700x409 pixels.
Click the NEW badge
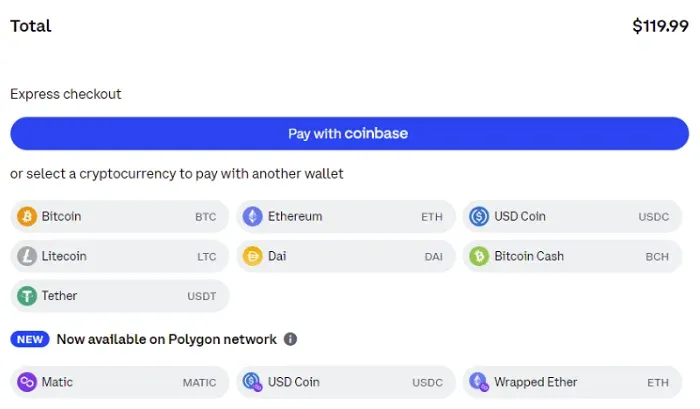(x=30, y=339)
